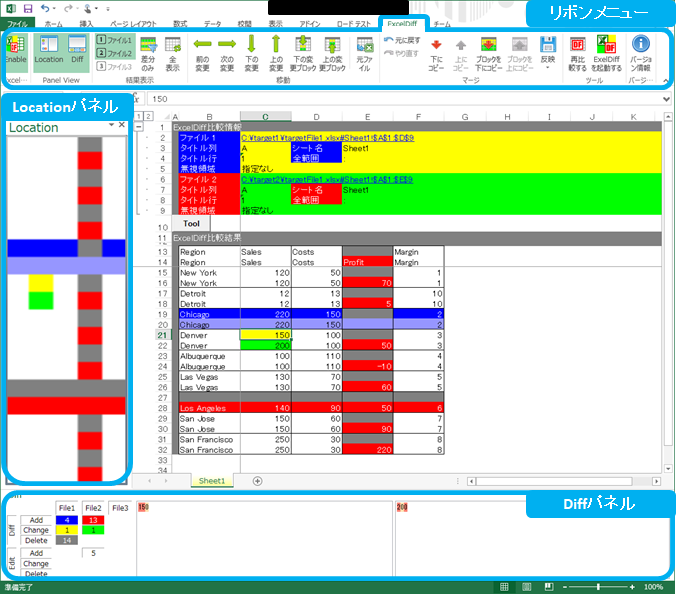Switch to Page Break Preview in status bar

(x=549, y=587)
